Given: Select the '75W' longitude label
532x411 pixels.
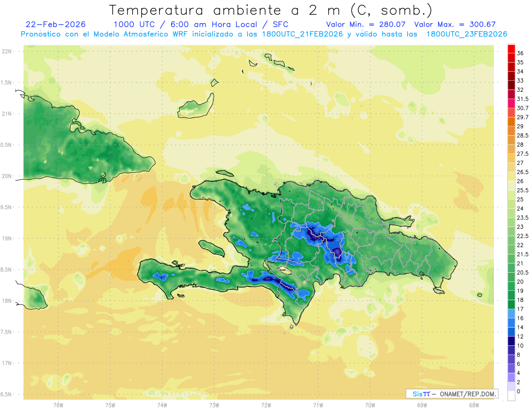Looking at the screenshot, I should point(110,405).
